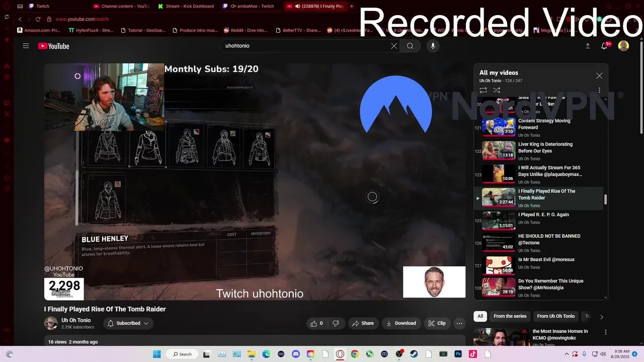Open the YouTube guide hamburger menu
The image size is (644, 362).
click(26, 46)
